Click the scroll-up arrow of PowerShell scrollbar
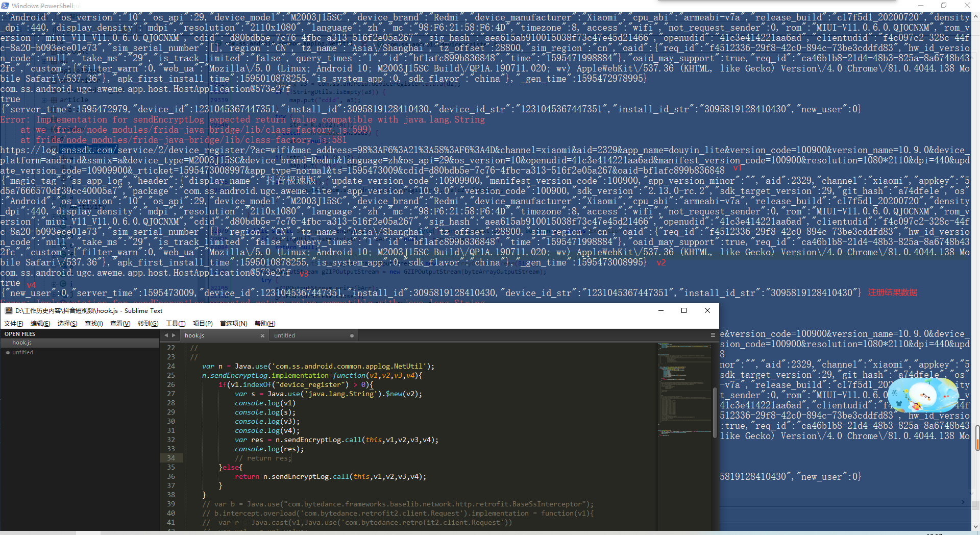Viewport: 980px width, 535px height. (x=976, y=16)
